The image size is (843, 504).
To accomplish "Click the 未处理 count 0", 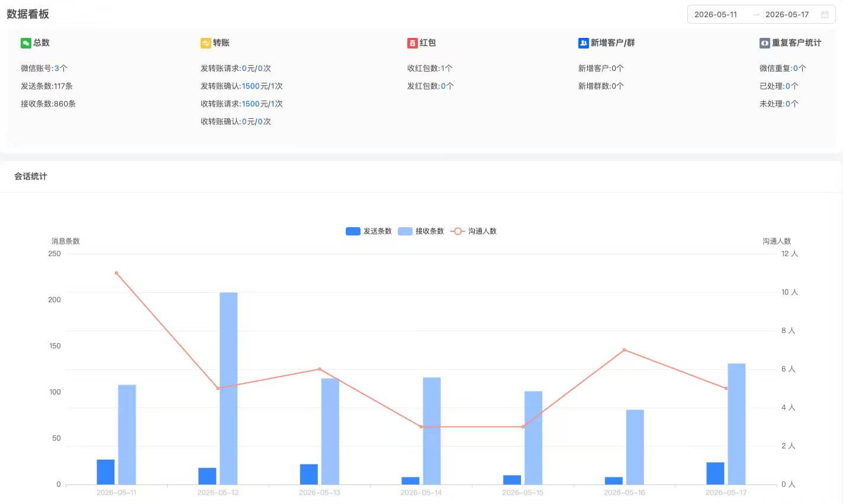I will click(788, 104).
